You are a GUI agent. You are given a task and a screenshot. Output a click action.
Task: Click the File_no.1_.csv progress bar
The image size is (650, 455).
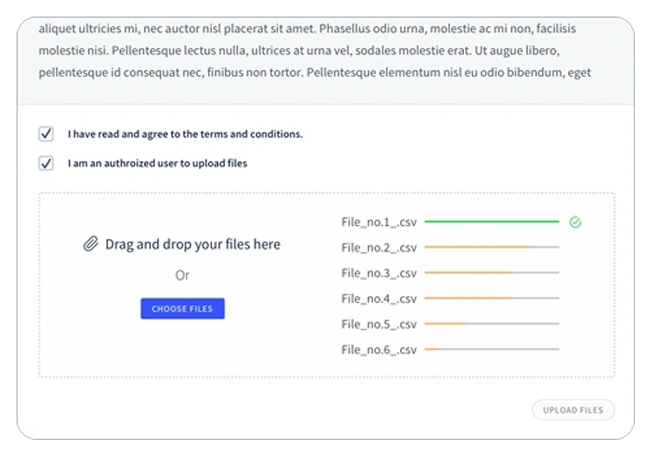[492, 222]
